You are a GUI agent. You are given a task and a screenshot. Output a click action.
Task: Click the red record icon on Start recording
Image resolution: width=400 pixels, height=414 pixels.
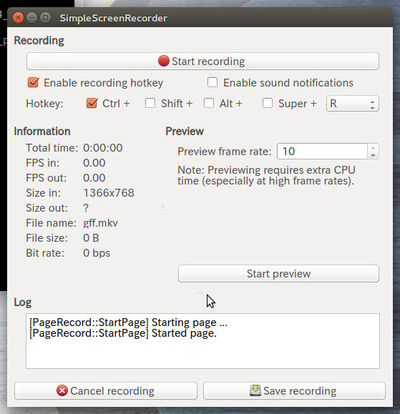click(x=164, y=61)
